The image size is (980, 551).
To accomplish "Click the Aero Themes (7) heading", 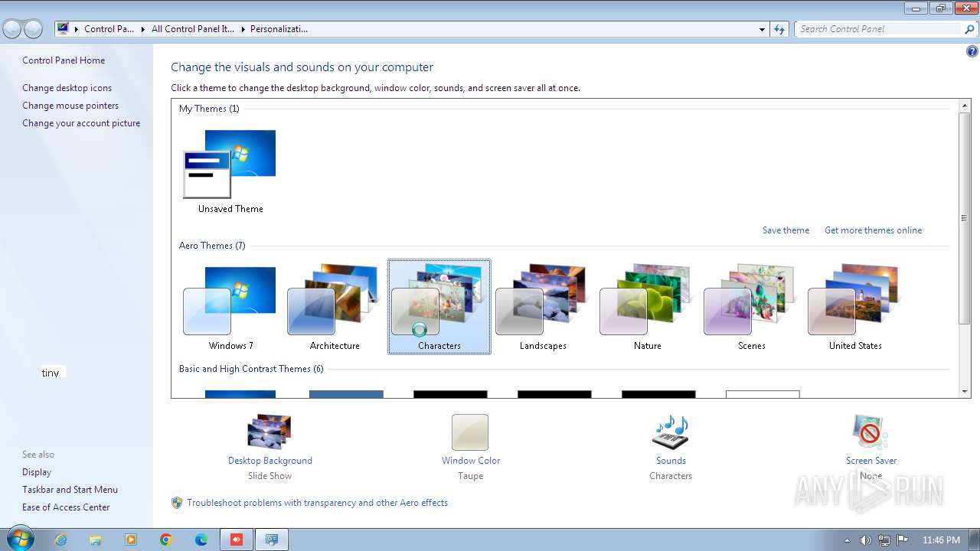I will (212, 246).
